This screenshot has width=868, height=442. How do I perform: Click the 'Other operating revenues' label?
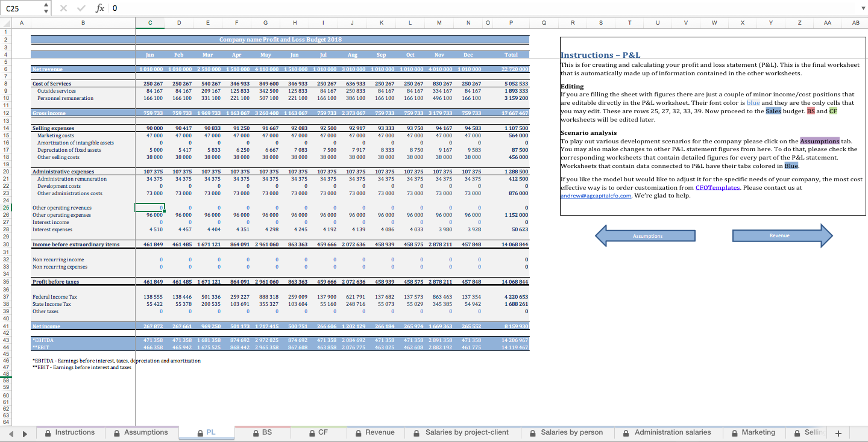(x=62, y=208)
